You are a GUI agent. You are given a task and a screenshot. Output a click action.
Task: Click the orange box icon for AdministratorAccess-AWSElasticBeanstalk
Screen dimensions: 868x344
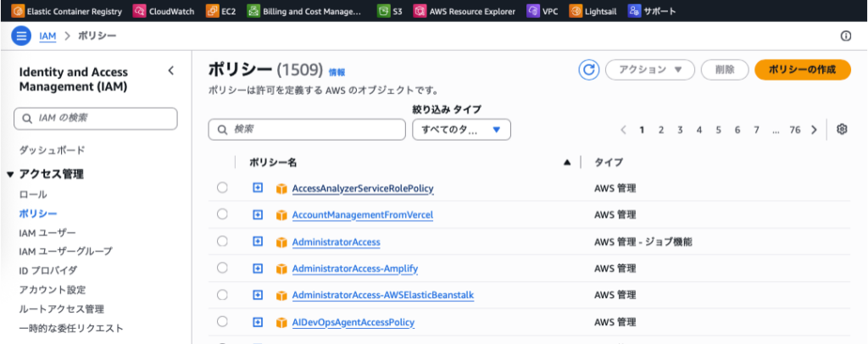[281, 296]
